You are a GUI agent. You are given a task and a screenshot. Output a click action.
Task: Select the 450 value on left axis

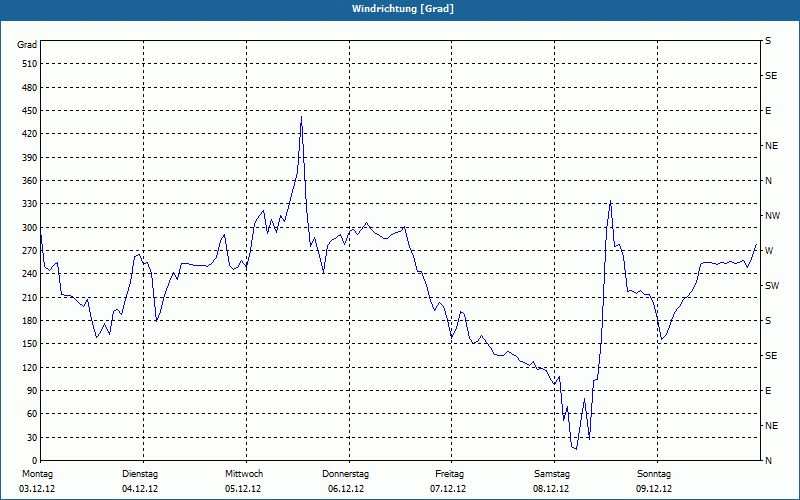coord(30,111)
